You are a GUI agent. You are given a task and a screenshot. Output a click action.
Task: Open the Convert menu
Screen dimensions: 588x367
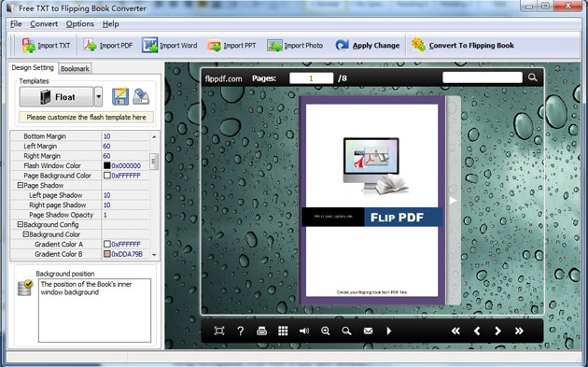tap(44, 24)
